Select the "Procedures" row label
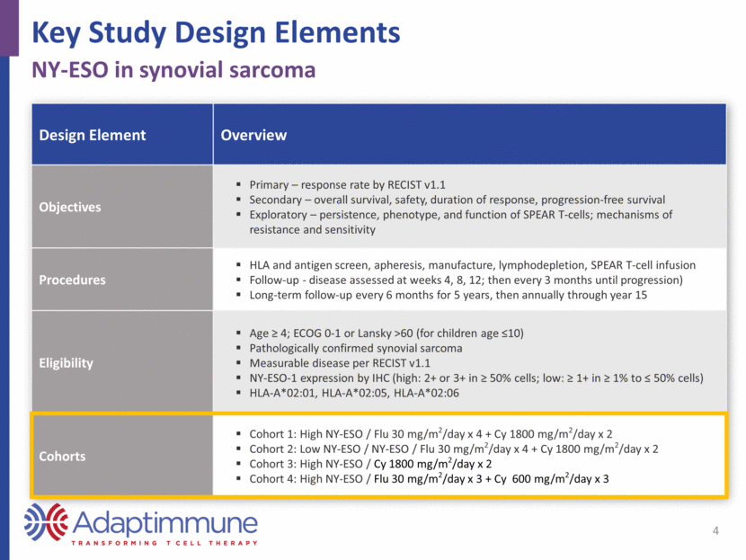Viewport: 746px width, 560px height. [x=72, y=280]
